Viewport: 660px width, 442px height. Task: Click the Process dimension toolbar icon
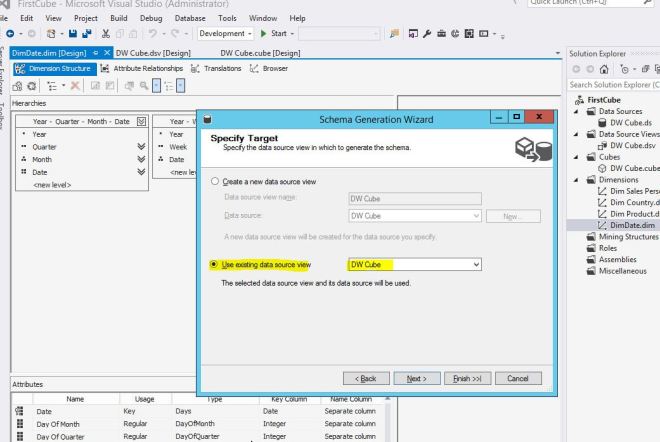pos(17,87)
